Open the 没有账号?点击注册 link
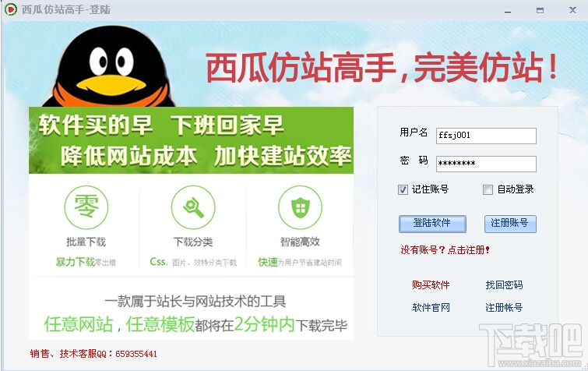 [x=445, y=250]
